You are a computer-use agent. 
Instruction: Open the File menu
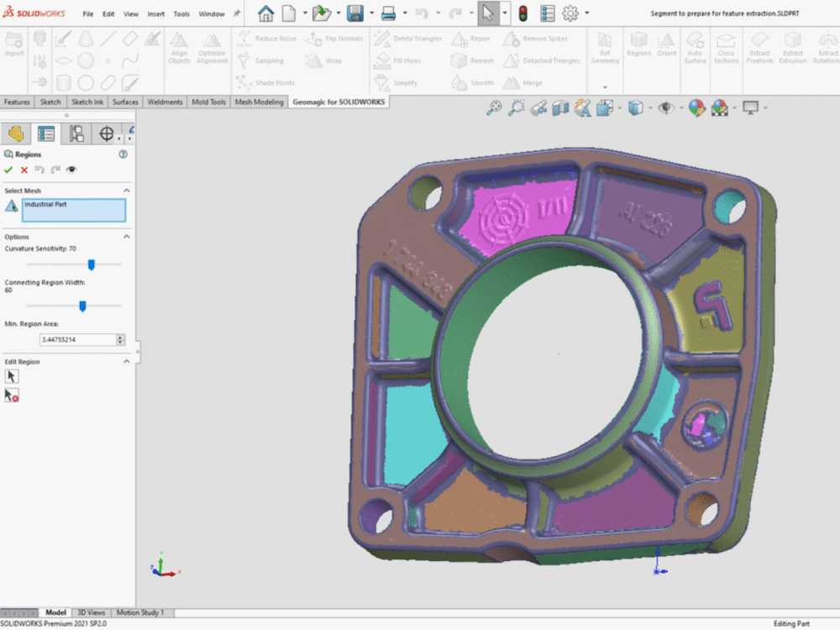tap(88, 14)
